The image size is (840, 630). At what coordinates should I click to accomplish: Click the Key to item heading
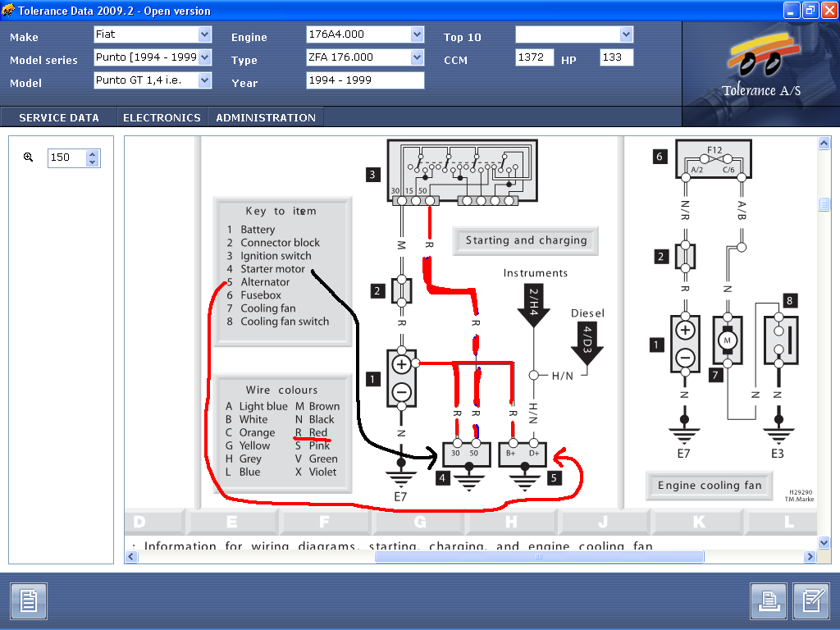pos(281,211)
